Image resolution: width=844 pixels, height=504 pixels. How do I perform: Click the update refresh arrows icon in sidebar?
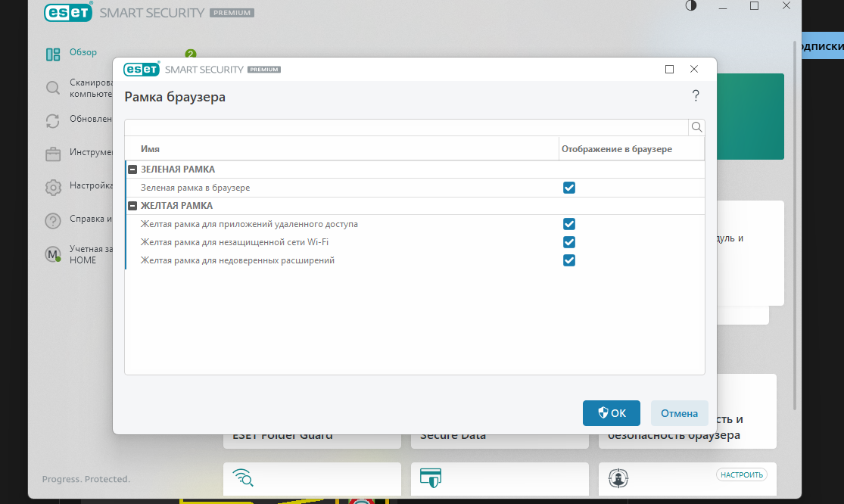click(x=53, y=121)
